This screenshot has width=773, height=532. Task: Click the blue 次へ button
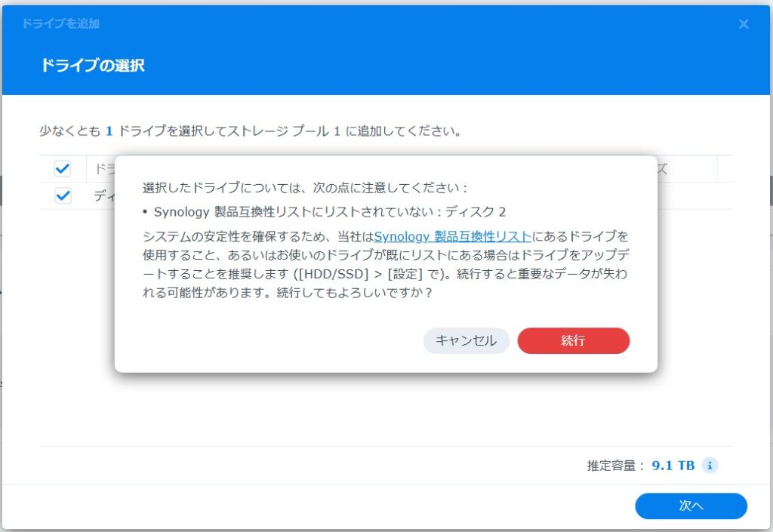click(691, 506)
